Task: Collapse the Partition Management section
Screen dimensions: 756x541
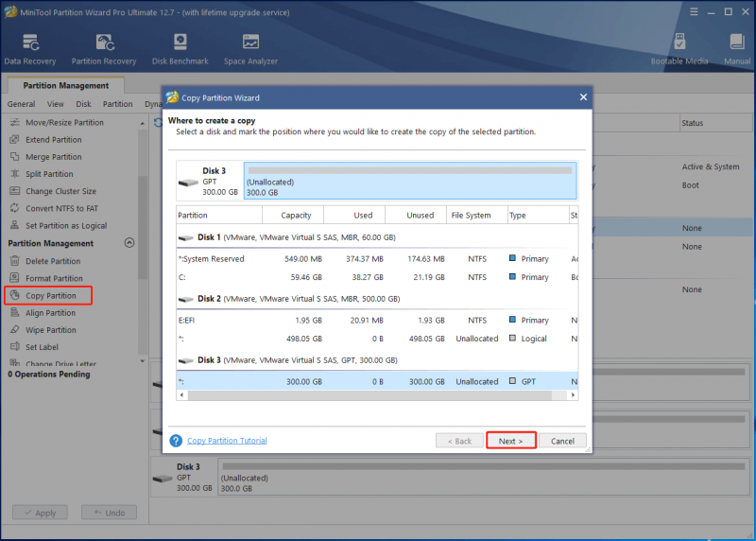Action: coord(129,243)
